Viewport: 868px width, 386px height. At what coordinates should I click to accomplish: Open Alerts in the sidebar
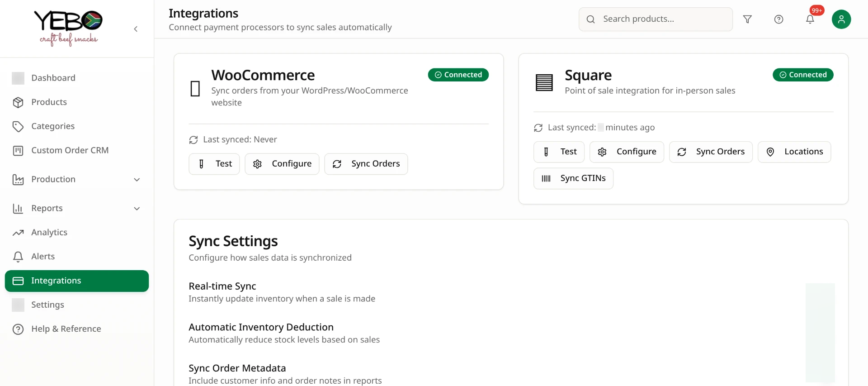(x=77, y=257)
